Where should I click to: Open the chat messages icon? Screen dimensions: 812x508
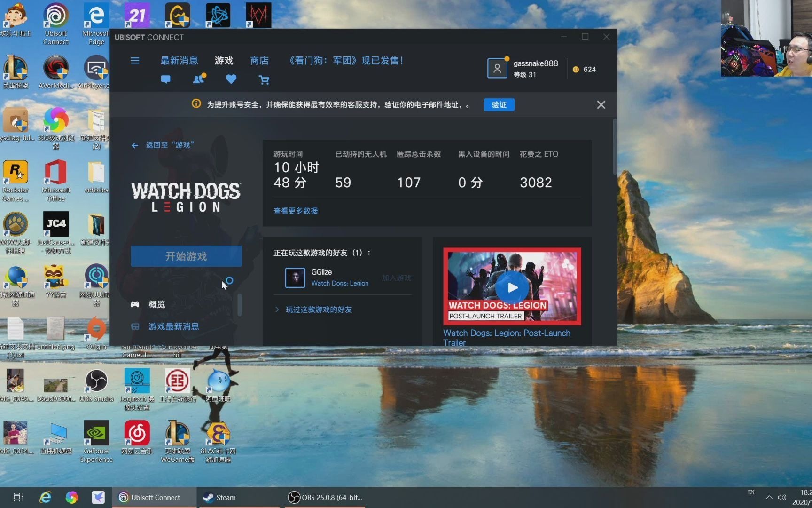(x=165, y=79)
